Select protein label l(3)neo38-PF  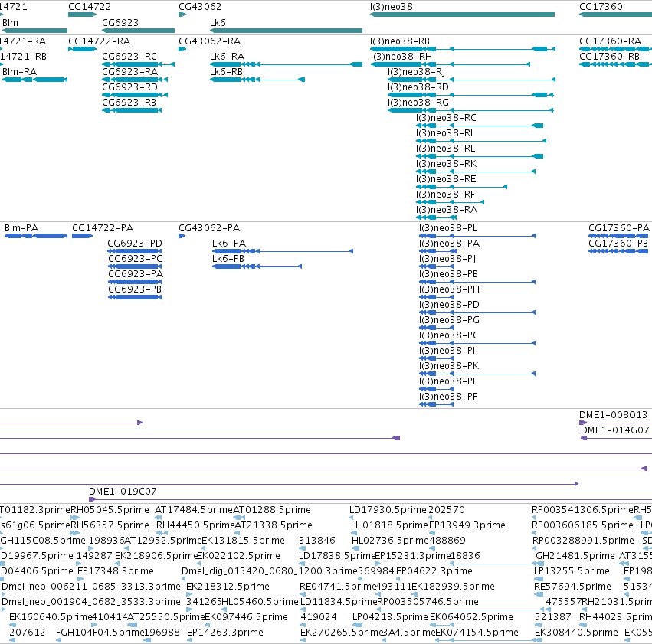(x=448, y=397)
